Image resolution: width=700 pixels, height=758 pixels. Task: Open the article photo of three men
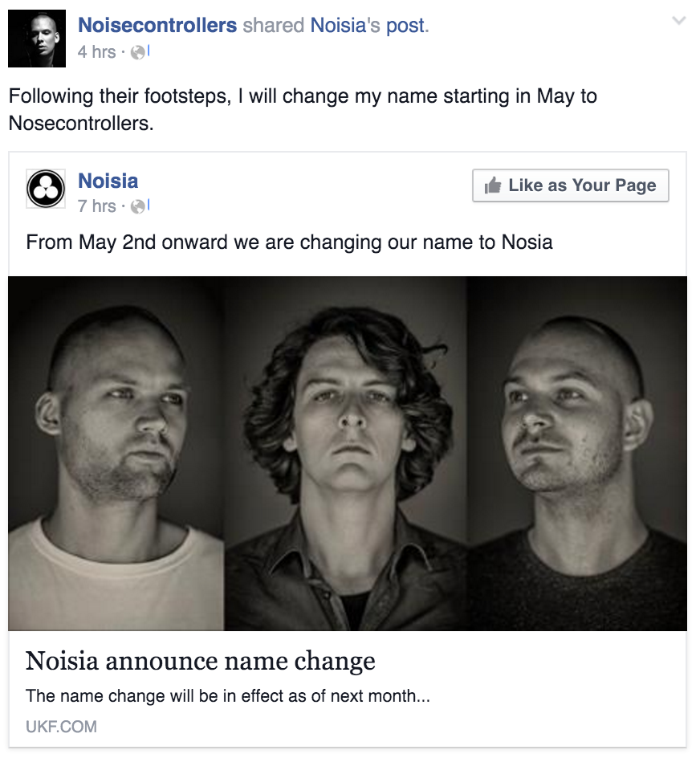348,454
